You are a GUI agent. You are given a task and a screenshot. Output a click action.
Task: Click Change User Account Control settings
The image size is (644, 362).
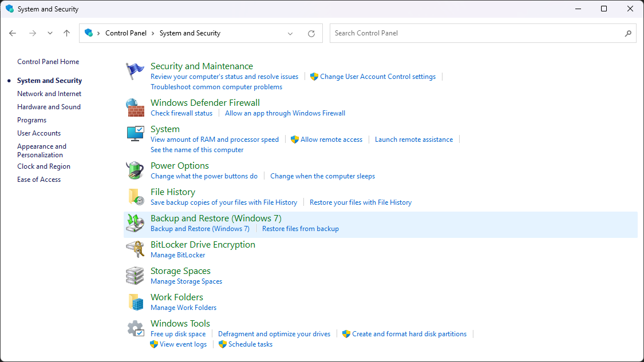click(x=377, y=77)
